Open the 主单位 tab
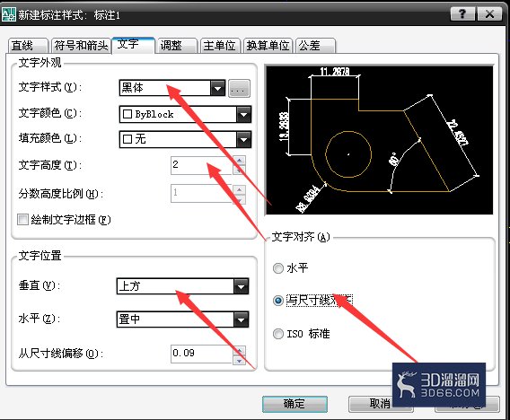 220,46
